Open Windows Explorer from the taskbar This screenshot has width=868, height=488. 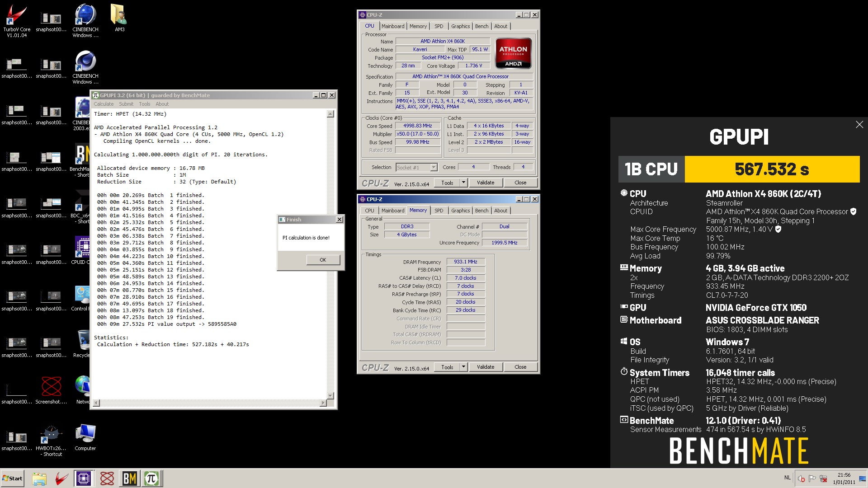point(39,479)
